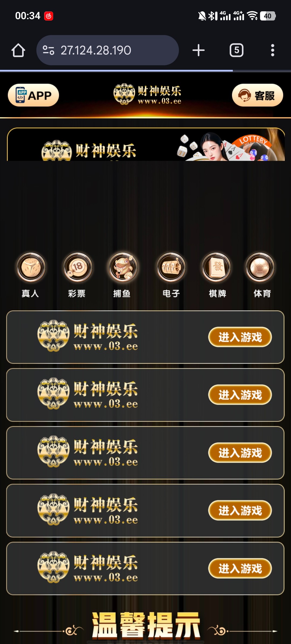Open the browser three-dot menu

(273, 50)
